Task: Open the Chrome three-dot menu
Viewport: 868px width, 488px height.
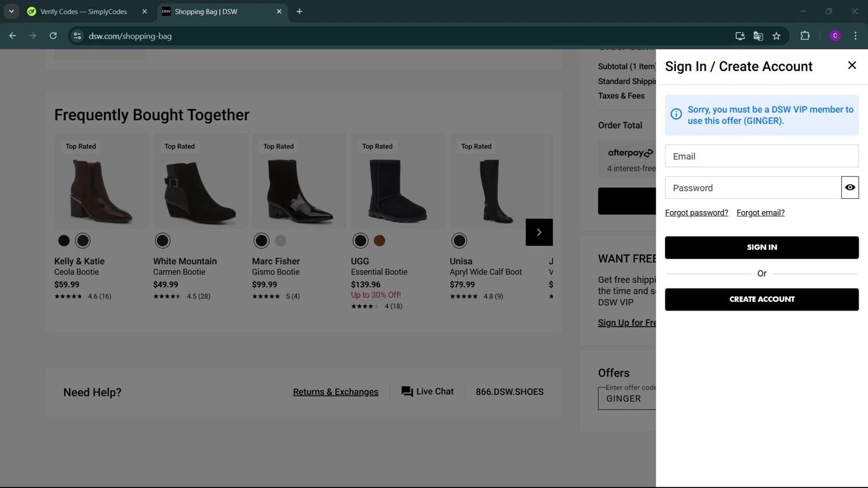Action: (855, 36)
